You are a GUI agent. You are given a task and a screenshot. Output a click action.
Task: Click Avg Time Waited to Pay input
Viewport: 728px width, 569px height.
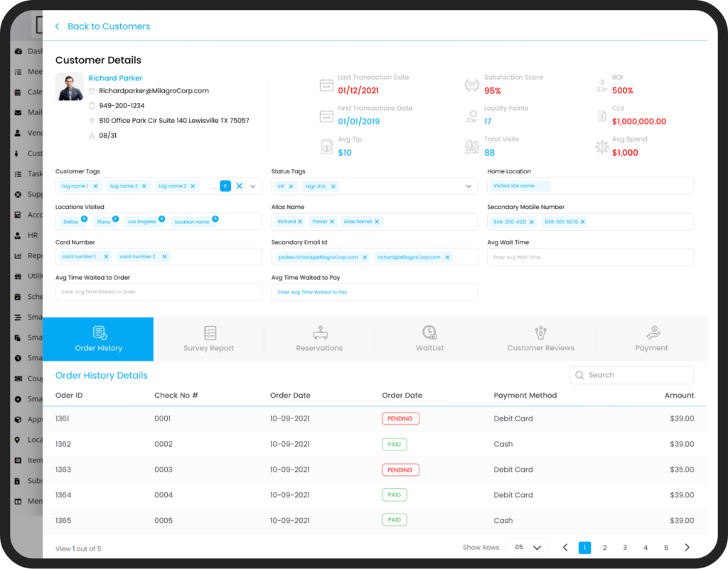pyautogui.click(x=374, y=292)
